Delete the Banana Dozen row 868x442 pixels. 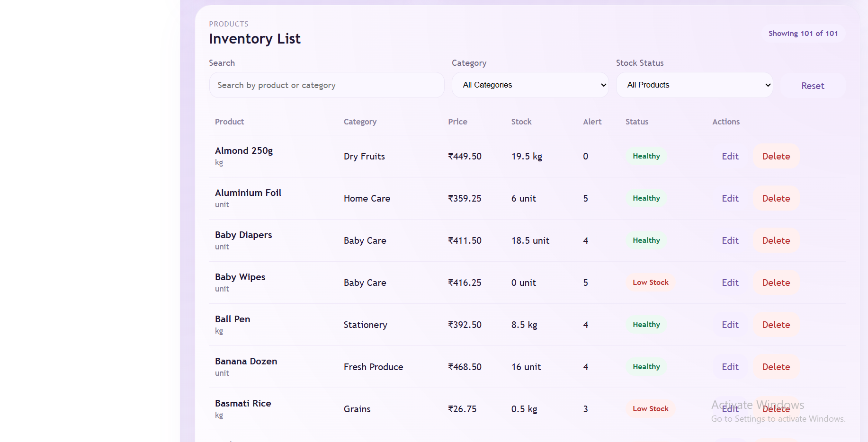(x=776, y=367)
